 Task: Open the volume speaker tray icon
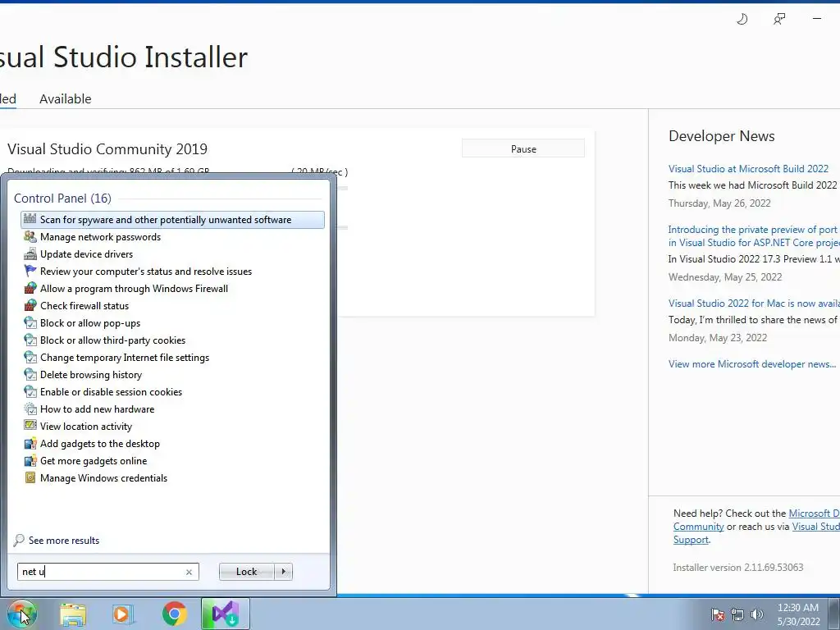tap(756, 614)
